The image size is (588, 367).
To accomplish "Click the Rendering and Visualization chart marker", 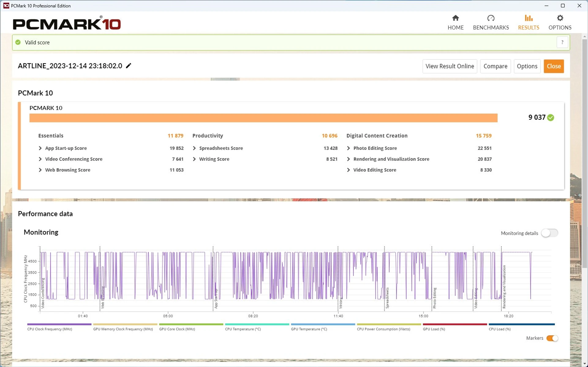I will coord(504,287).
